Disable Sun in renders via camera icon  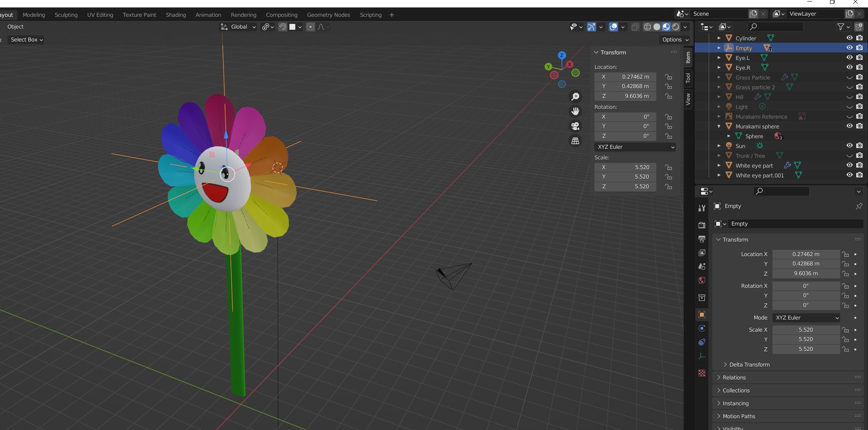point(859,146)
